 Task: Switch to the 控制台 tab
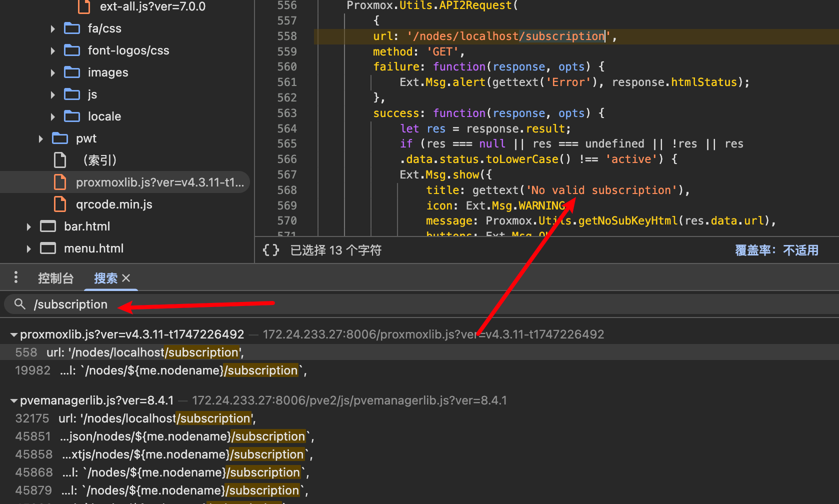click(x=55, y=278)
